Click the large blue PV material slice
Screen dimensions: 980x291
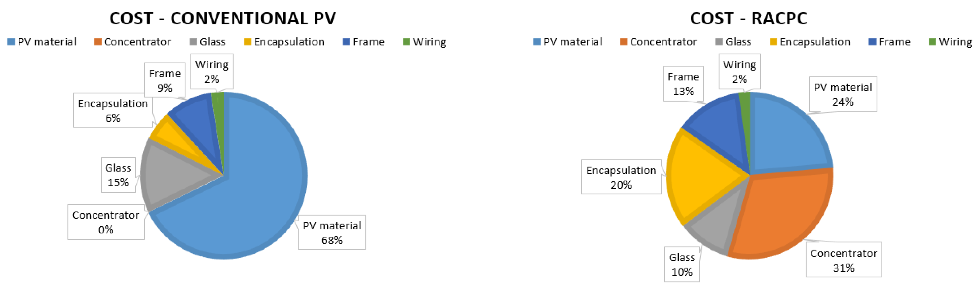(259, 183)
